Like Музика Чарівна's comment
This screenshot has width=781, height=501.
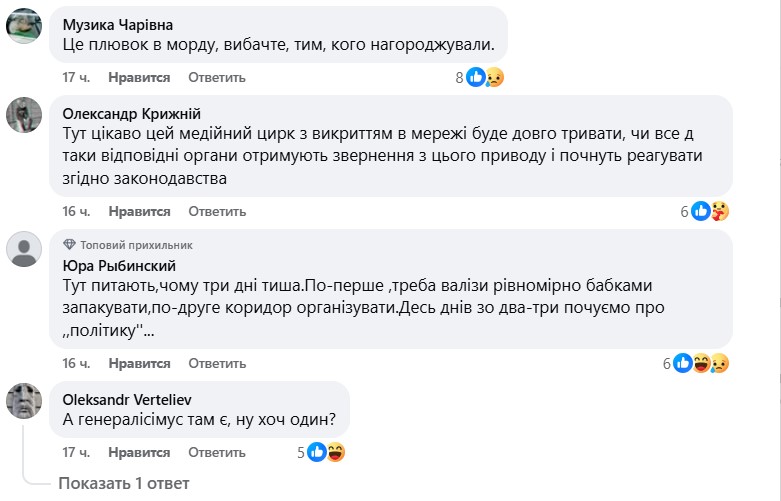pos(139,77)
